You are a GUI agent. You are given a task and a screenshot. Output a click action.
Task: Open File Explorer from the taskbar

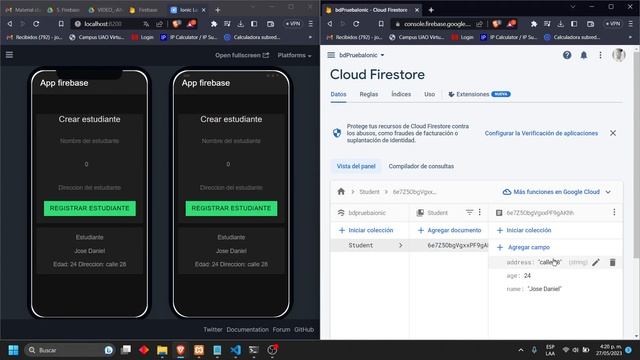(162, 350)
